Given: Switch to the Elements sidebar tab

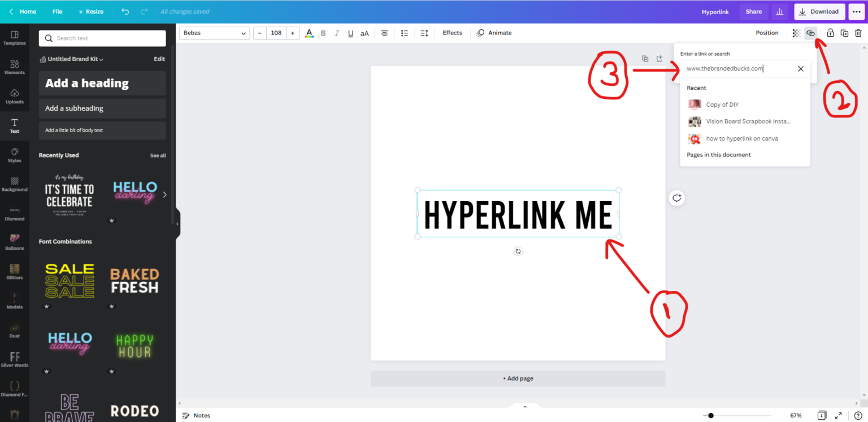Looking at the screenshot, I should point(15,67).
